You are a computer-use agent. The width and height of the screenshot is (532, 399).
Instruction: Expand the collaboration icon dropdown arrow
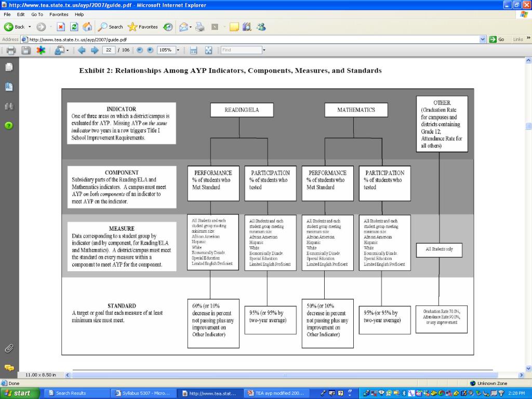point(67,50)
